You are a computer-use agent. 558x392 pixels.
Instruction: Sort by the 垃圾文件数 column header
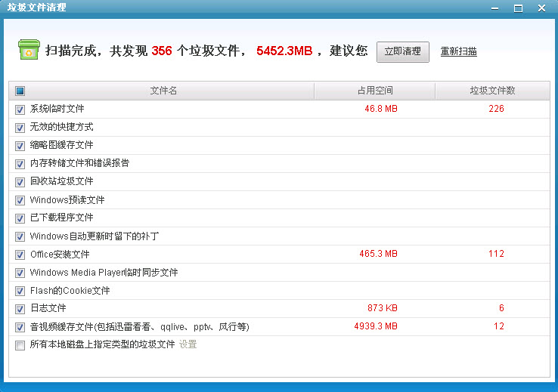tap(492, 91)
